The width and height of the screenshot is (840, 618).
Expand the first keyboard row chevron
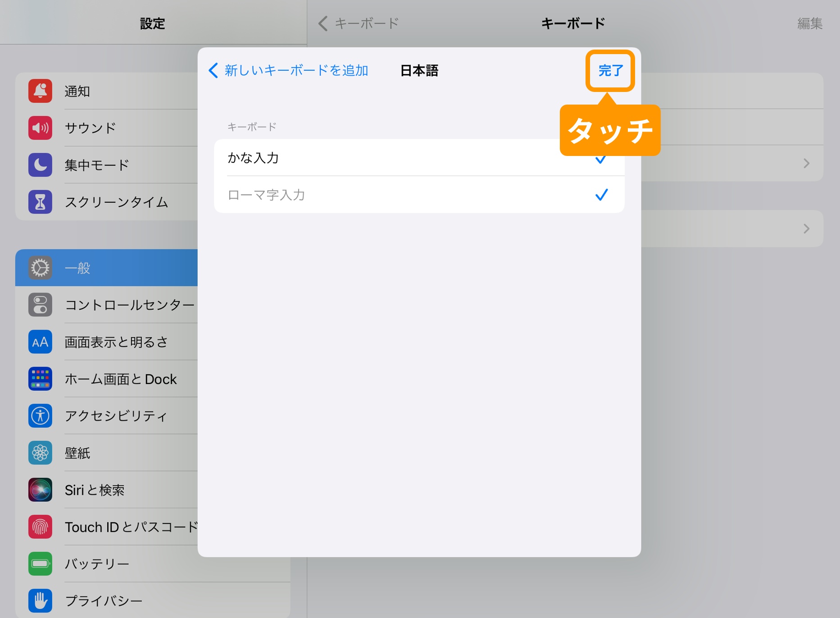[806, 163]
